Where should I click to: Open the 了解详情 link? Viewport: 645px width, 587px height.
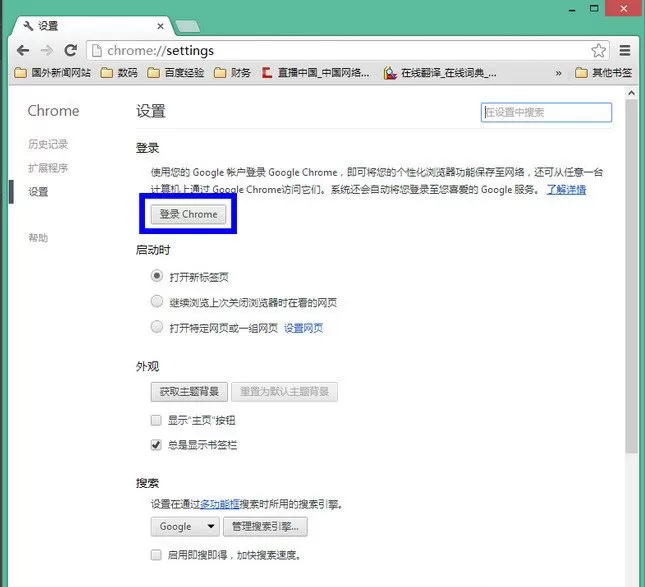click(x=566, y=190)
